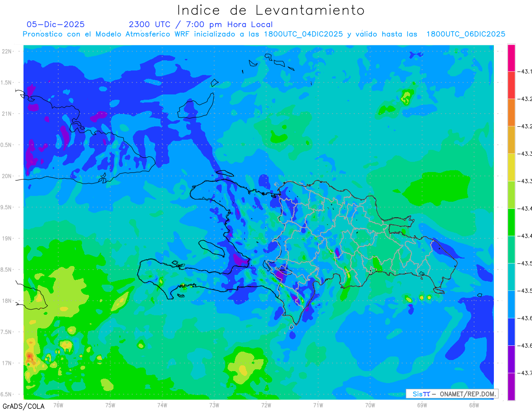Click the "2300 UTC / 7:00 pm Hora Local" text
Screen dimensions: 532x411
coord(200,25)
